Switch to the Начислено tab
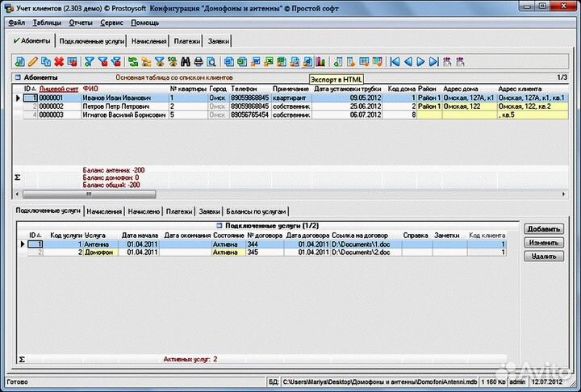The image size is (581, 392). pos(144,211)
